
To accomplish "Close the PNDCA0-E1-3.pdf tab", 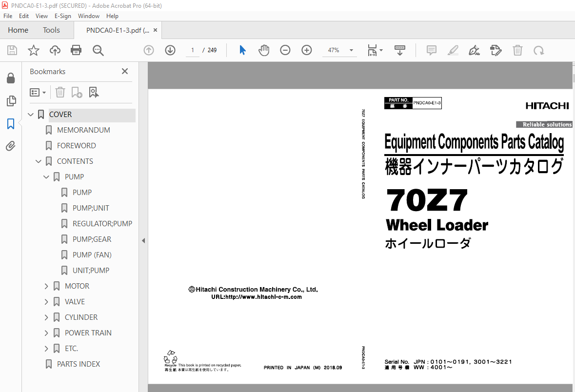I will click(x=155, y=30).
